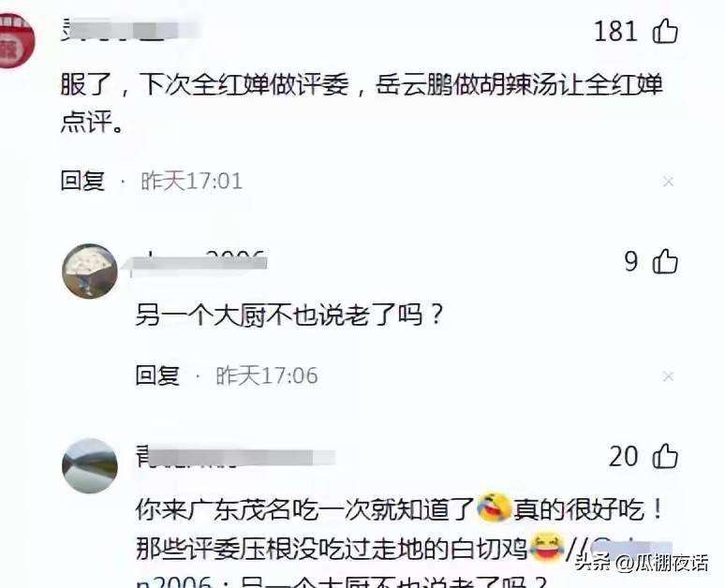The image size is (725, 588).
Task: Like the comment with 9 thumbs up
Action: click(665, 261)
